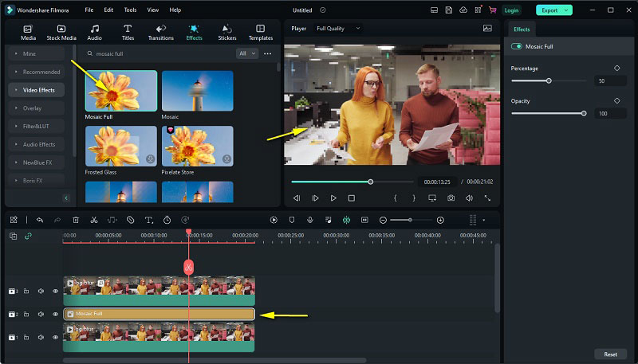Click the zoom out minus button
The width and height of the screenshot is (638, 364).
pyautogui.click(x=383, y=220)
